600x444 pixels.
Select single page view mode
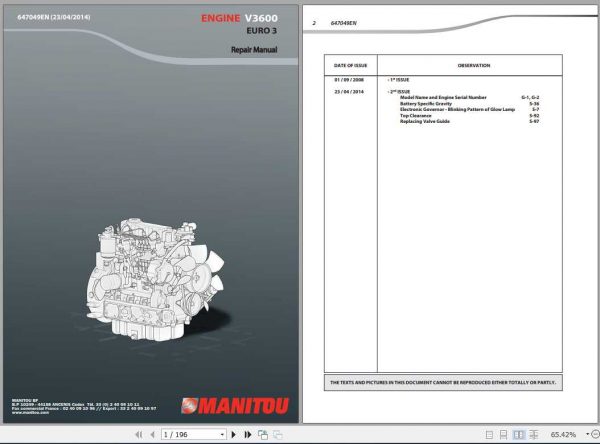[489, 434]
